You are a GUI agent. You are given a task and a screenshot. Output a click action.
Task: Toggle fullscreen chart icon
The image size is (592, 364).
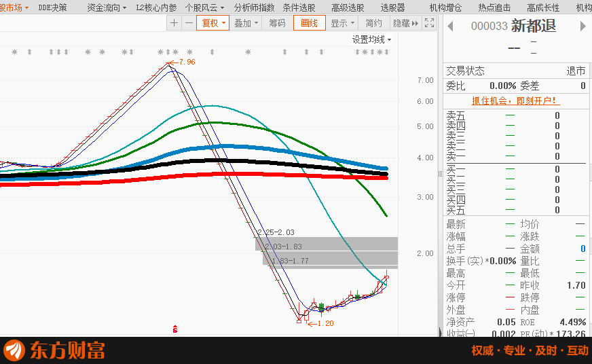tap(429, 23)
